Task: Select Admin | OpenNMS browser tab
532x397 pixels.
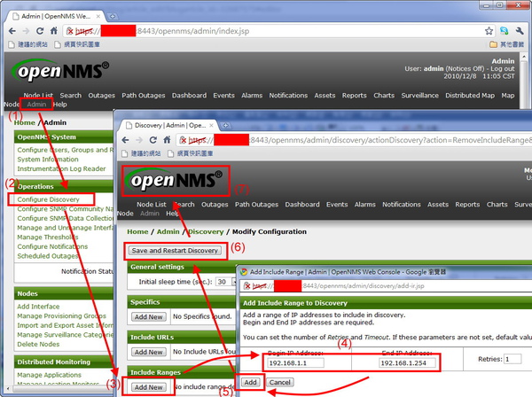Action: coord(56,16)
